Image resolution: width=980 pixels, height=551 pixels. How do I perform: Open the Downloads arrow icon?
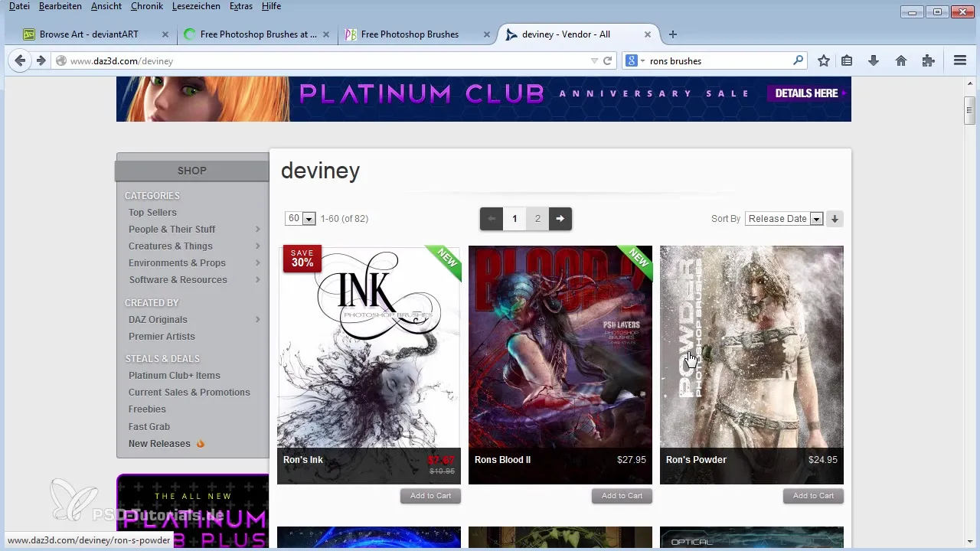874,60
